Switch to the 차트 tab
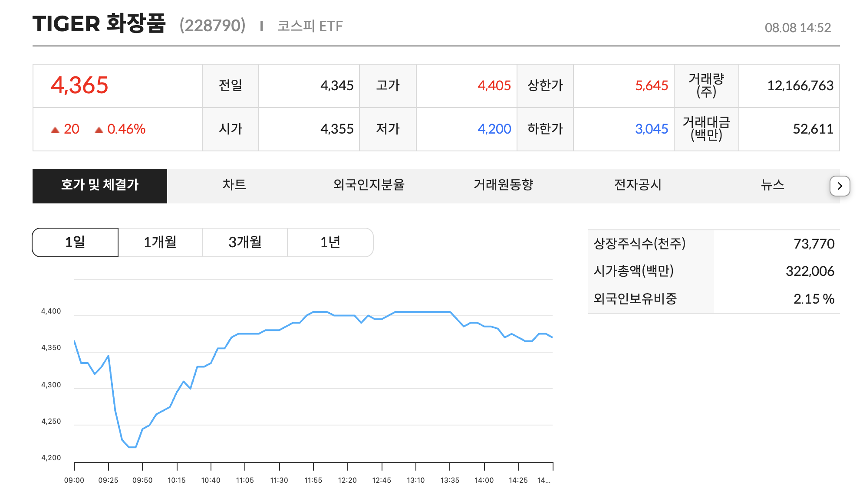 234,186
